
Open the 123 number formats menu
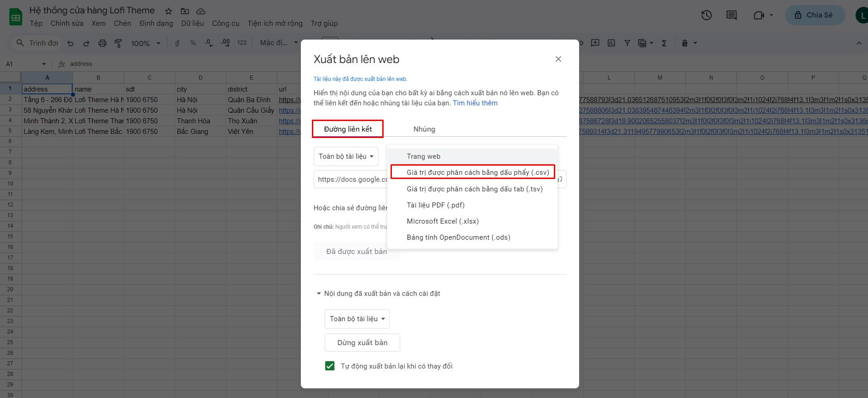242,43
